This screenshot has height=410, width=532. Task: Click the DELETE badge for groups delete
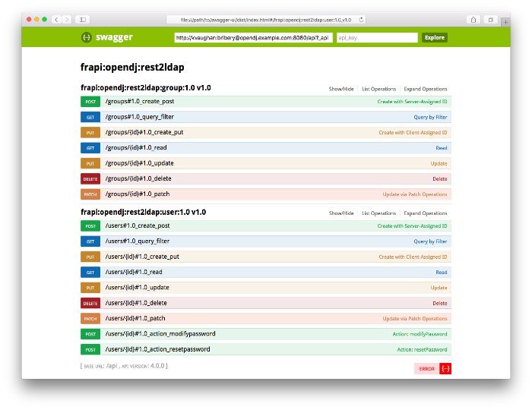90,179
